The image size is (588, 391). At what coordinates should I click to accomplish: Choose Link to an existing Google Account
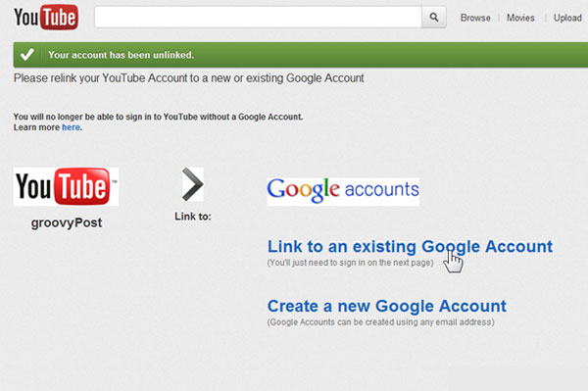[410, 247]
